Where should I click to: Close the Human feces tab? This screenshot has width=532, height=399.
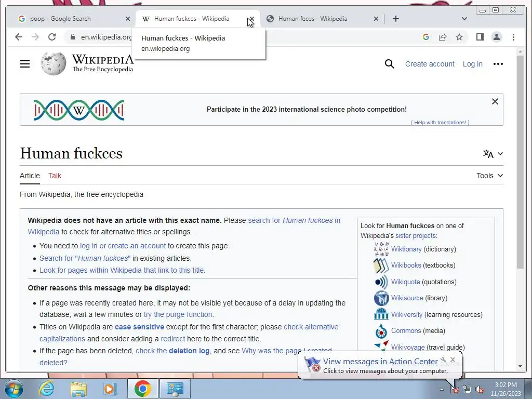(376, 19)
